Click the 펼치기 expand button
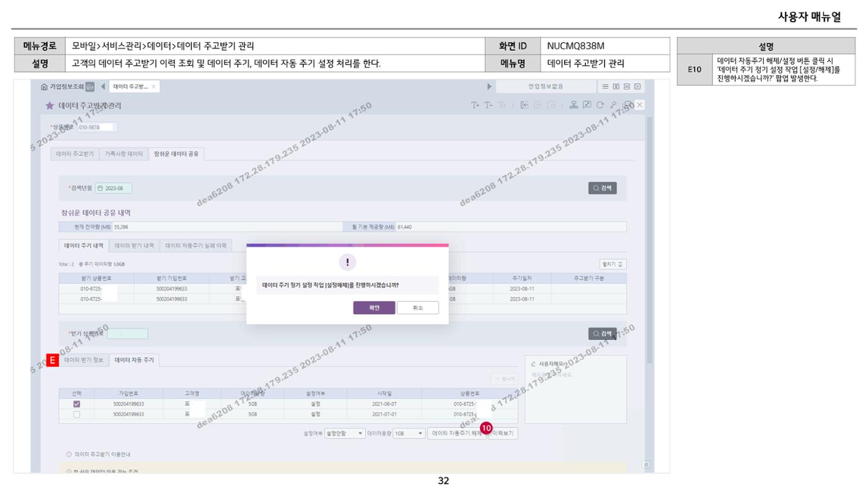 [x=613, y=264]
